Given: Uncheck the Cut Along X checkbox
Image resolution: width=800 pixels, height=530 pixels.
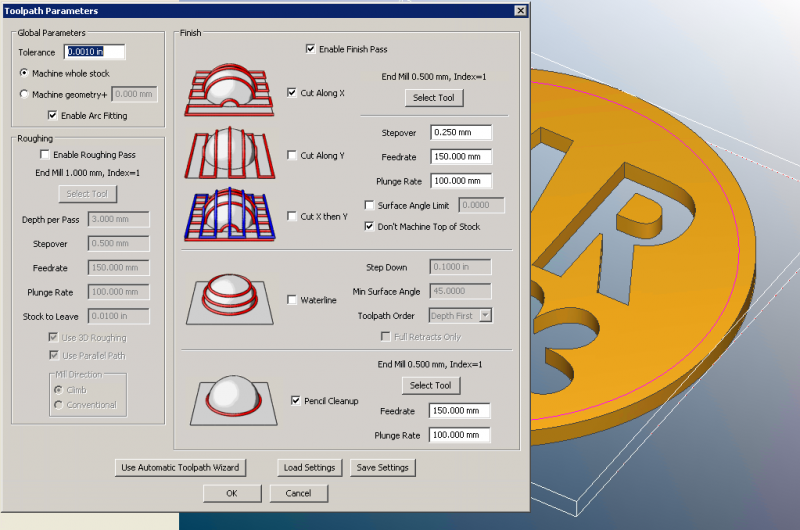Looking at the screenshot, I should click(x=292, y=93).
